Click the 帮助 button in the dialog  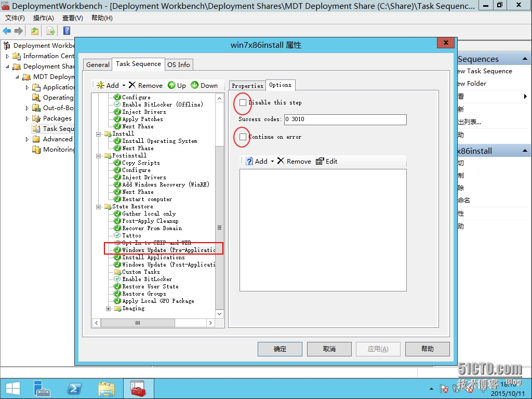[428, 349]
